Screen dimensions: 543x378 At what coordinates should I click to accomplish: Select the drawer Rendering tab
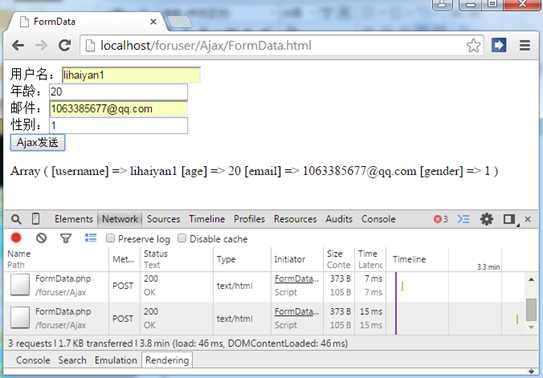pyautogui.click(x=167, y=360)
